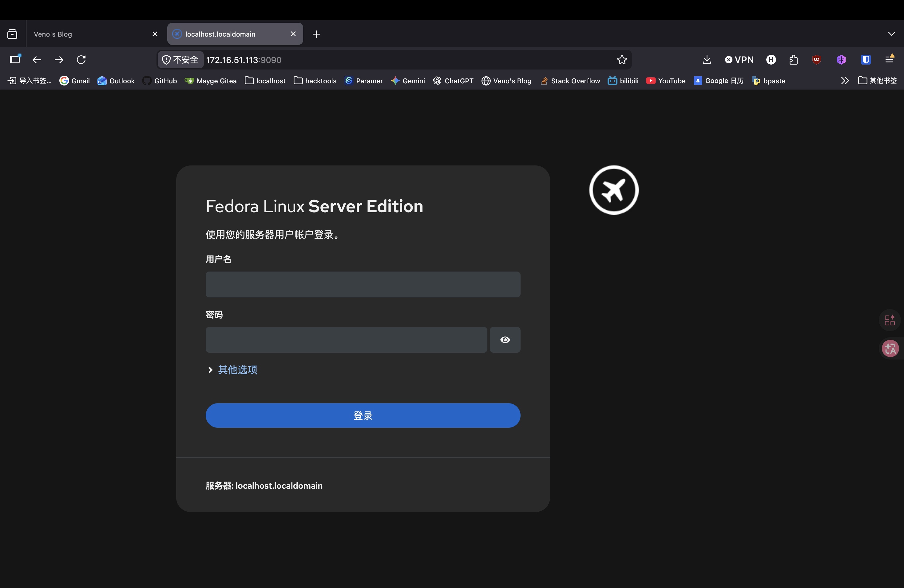Open the Stack Overflow bookmark
The height and width of the screenshot is (588, 904).
(570, 81)
